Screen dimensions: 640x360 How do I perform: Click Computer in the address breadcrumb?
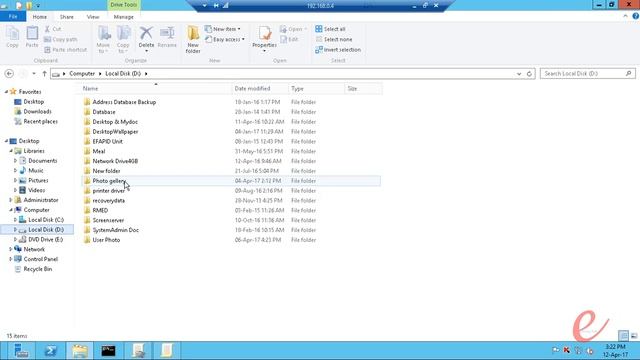click(82, 73)
